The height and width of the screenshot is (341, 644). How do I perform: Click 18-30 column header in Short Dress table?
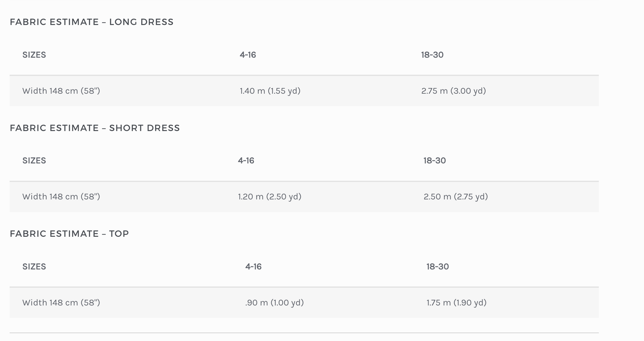tap(434, 161)
